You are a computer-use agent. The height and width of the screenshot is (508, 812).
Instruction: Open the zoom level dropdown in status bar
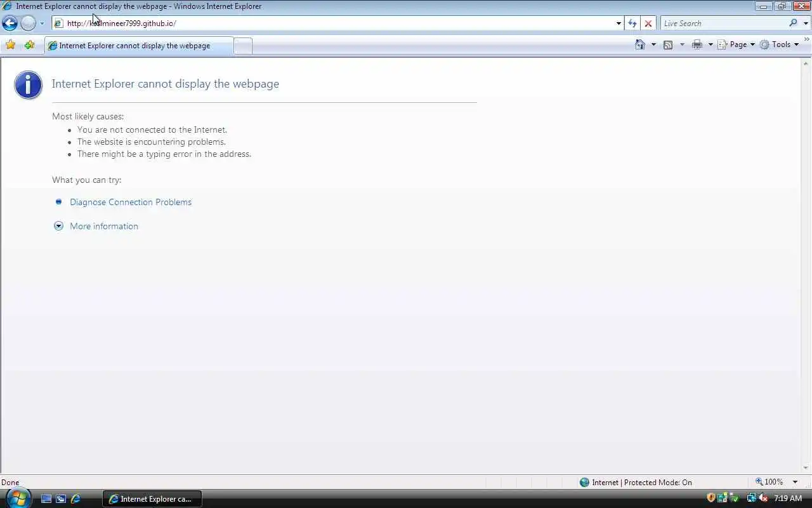pos(795,482)
